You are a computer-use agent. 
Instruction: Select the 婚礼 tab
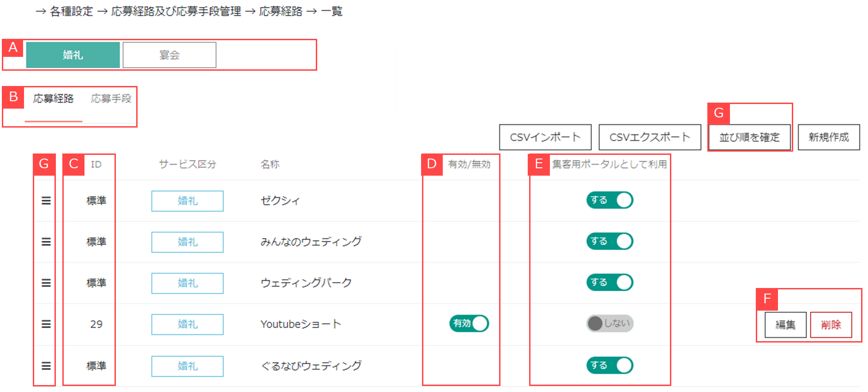[x=73, y=55]
